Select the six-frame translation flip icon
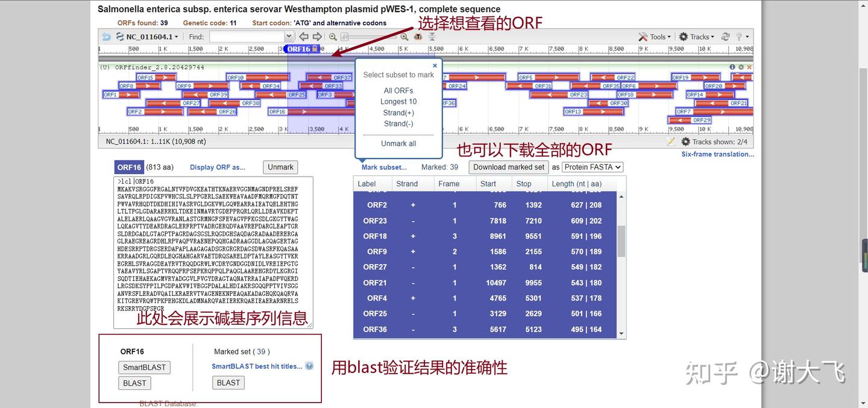868x408 pixels. 432,37
